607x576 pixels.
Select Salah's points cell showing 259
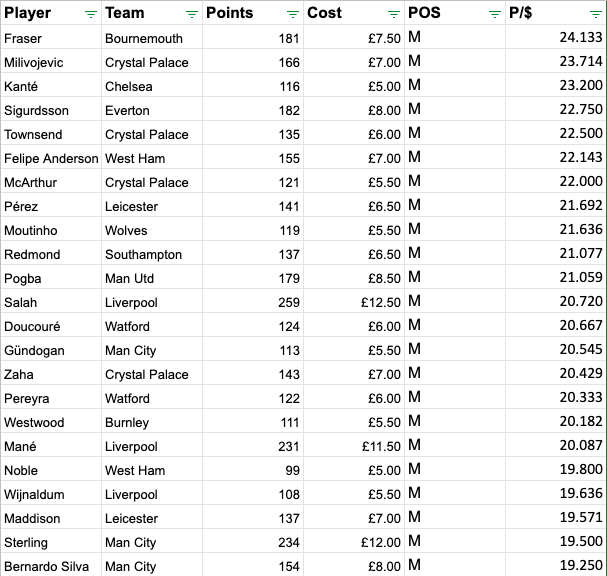(253, 301)
